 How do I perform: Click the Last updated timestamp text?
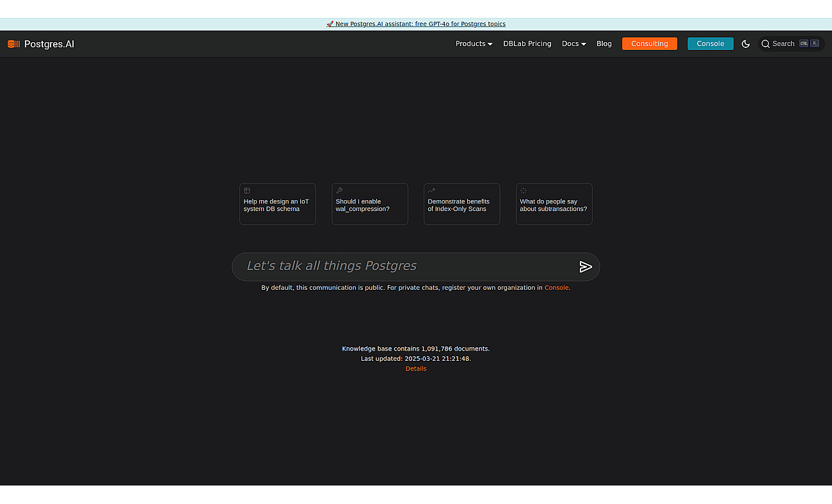pos(416,359)
